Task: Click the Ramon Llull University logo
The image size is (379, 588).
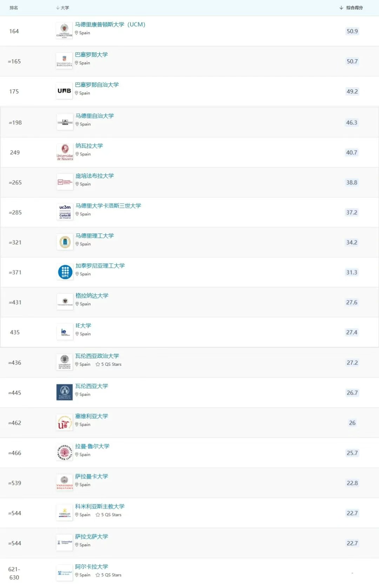Action: point(65,453)
